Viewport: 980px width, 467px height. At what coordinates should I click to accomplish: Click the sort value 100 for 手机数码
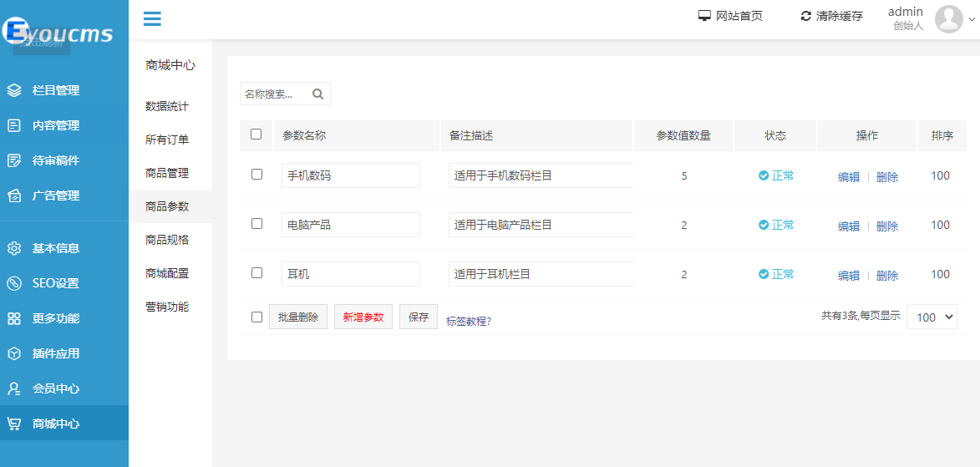[940, 175]
